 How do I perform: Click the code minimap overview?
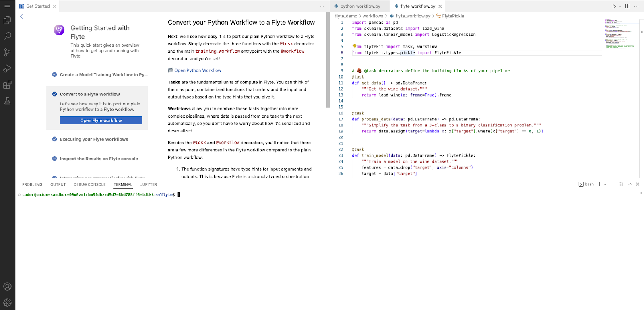(620, 34)
